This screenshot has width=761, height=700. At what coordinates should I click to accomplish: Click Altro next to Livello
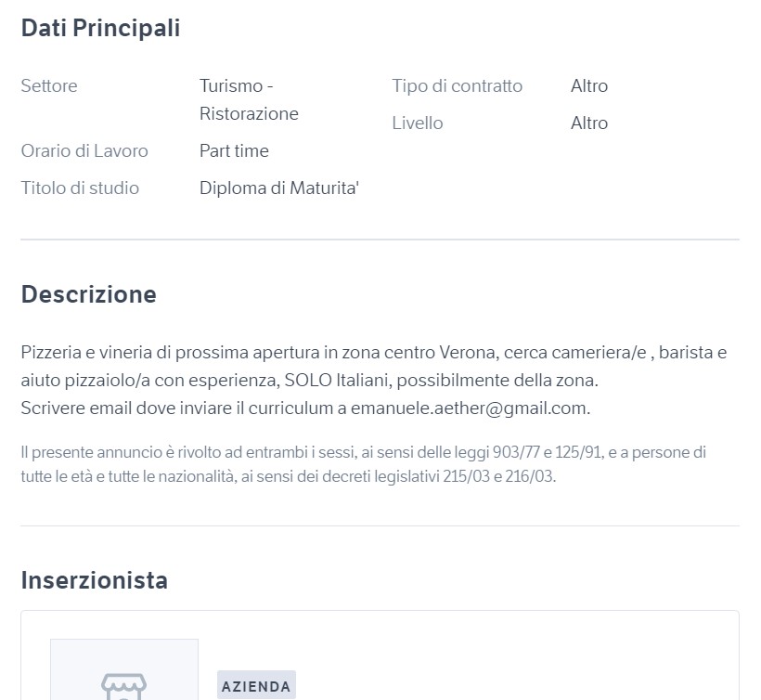(589, 123)
